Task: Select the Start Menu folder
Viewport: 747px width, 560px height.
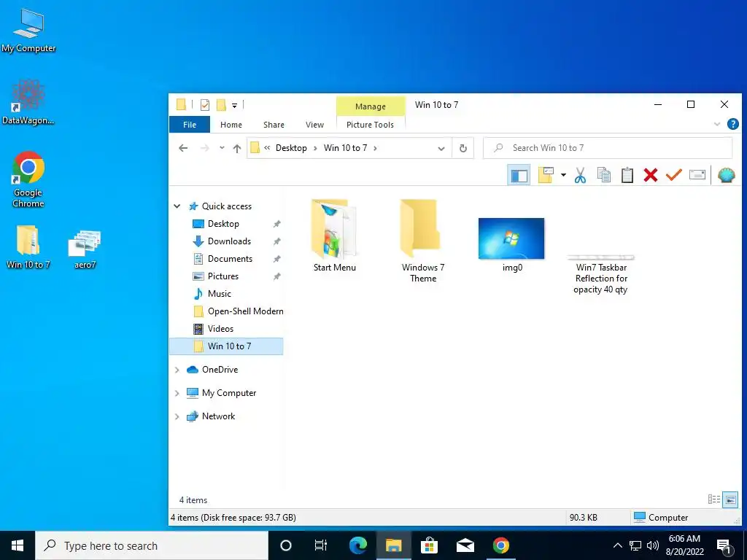Action: coord(334,236)
